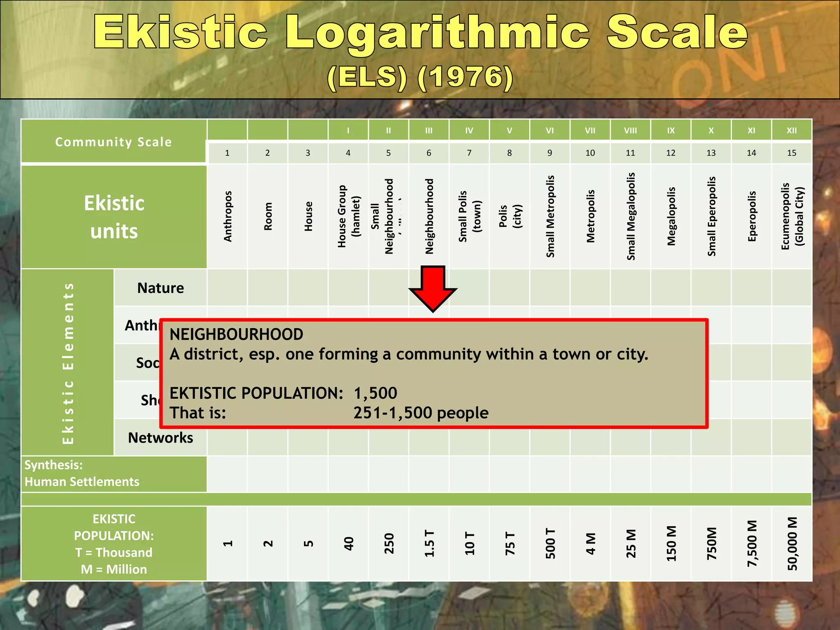Select population value '1.5 T' cell
The width and height of the screenshot is (840, 630).
click(429, 544)
